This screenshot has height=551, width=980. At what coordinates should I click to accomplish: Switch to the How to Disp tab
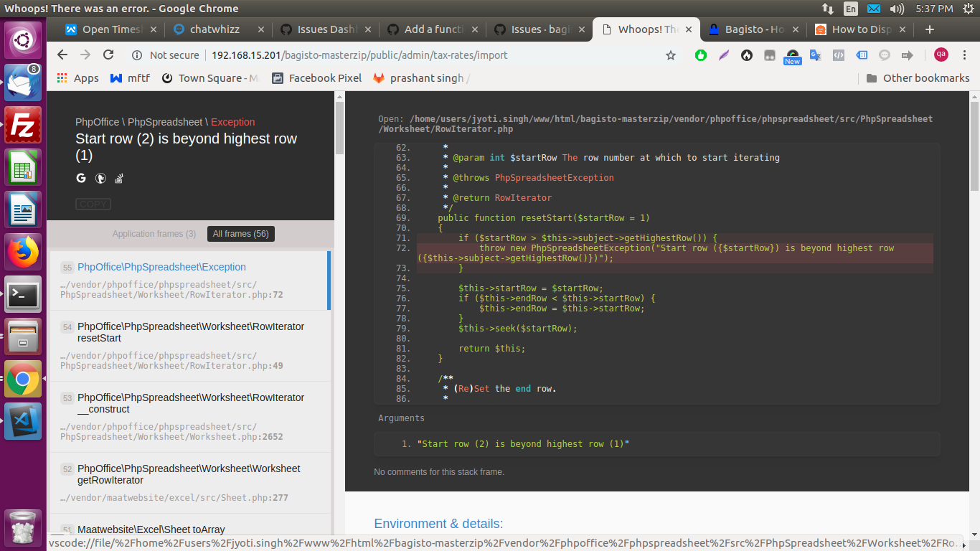coord(859,29)
